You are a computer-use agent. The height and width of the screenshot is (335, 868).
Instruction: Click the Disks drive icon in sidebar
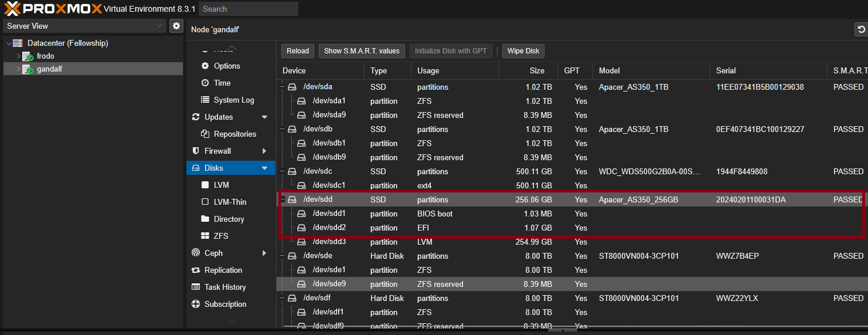click(196, 168)
